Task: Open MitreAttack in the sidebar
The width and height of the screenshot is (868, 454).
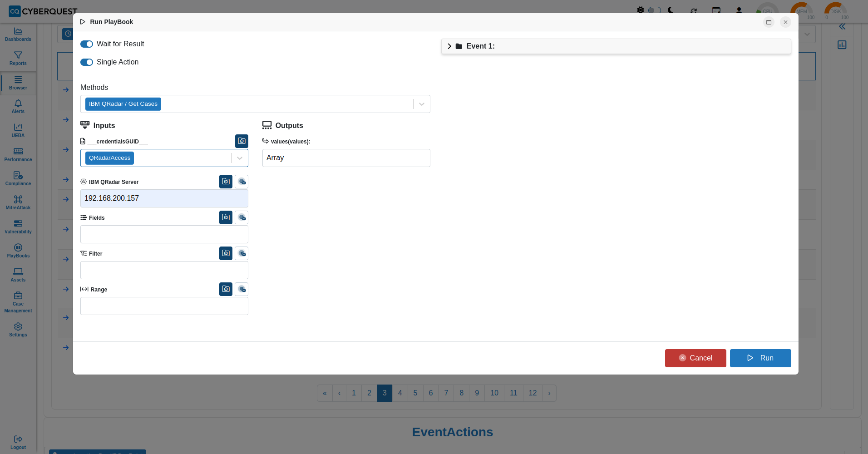Action: [x=18, y=203]
